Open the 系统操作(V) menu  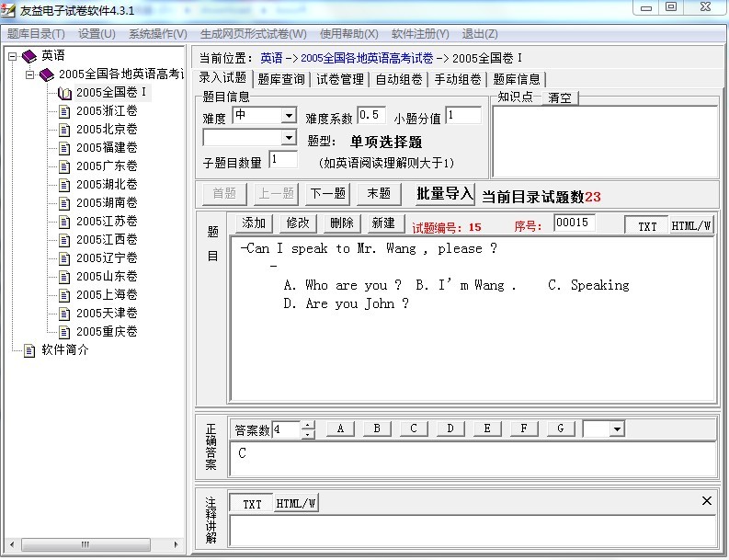tap(158, 34)
